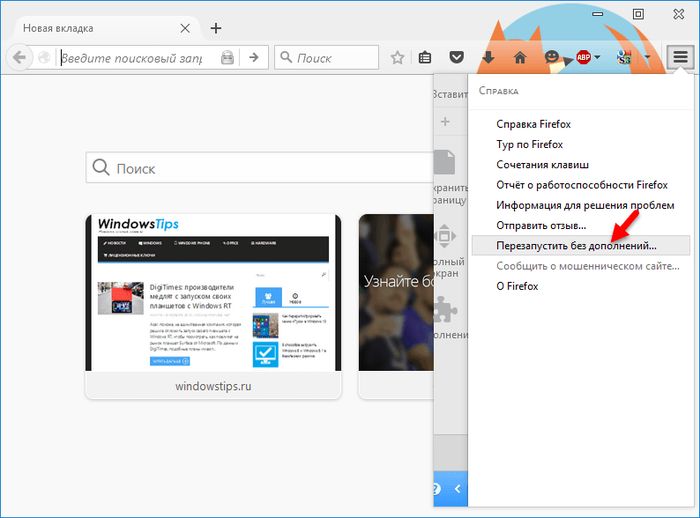Open the windowstips.ru tile thumbnail

pos(213,292)
